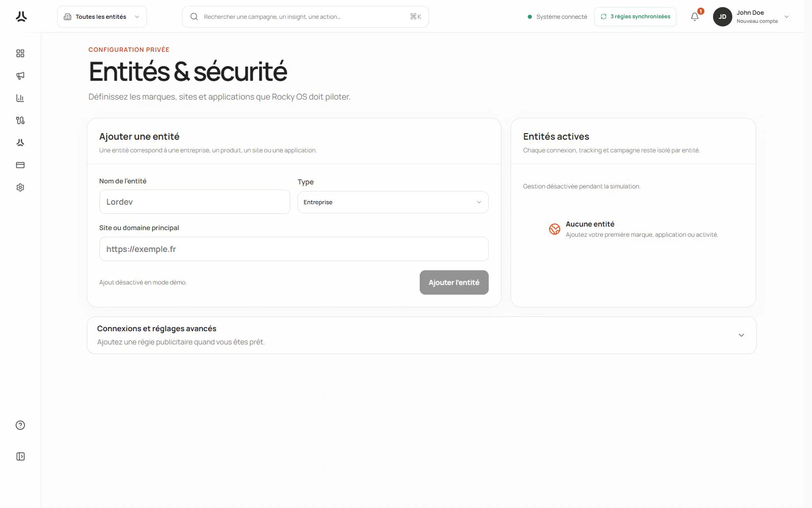
Task: Click the billing card icon in sidebar
Action: [x=20, y=165]
